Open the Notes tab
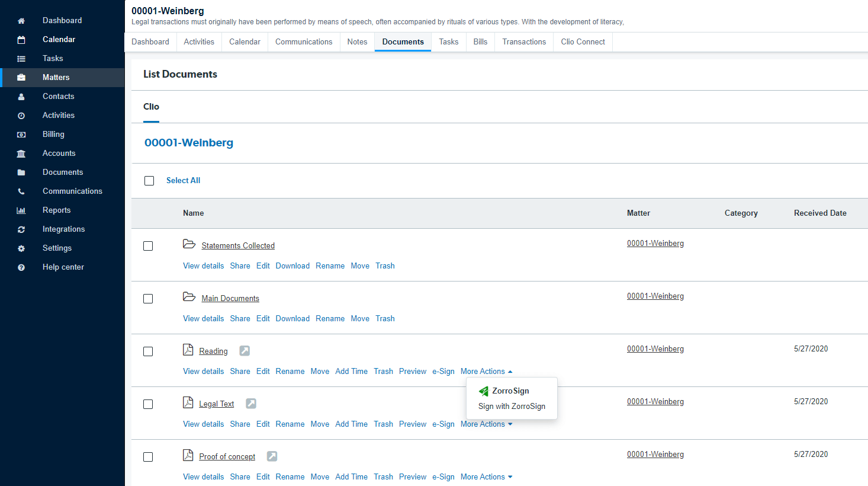Image resolution: width=868 pixels, height=486 pixels. [357, 42]
